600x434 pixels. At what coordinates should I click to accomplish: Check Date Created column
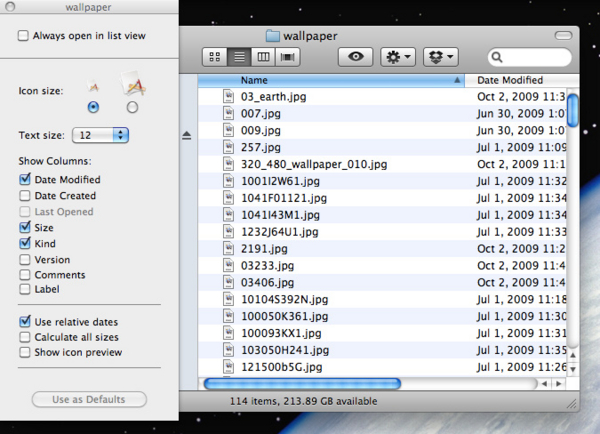(x=25, y=196)
